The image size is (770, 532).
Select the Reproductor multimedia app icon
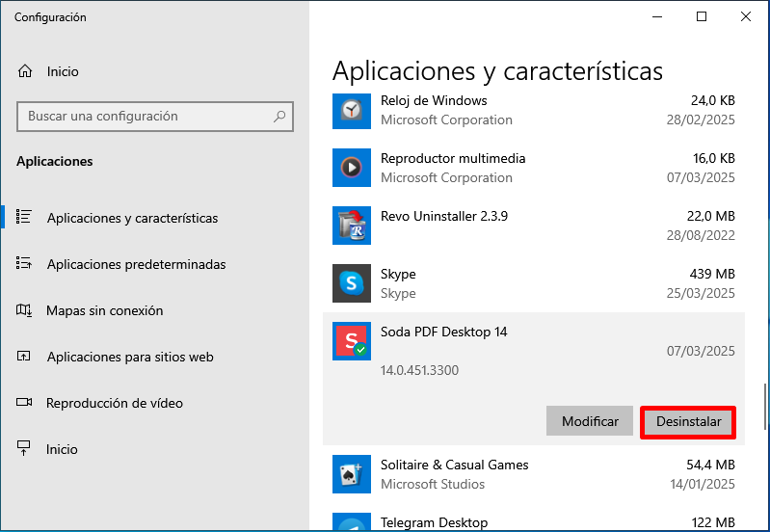click(x=351, y=168)
